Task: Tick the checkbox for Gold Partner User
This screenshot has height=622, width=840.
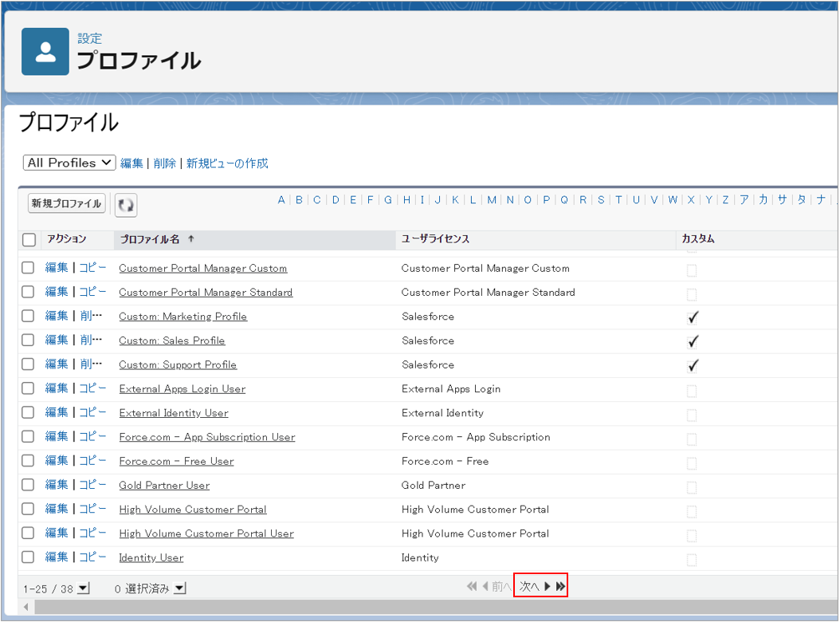Action: pyautogui.click(x=29, y=485)
